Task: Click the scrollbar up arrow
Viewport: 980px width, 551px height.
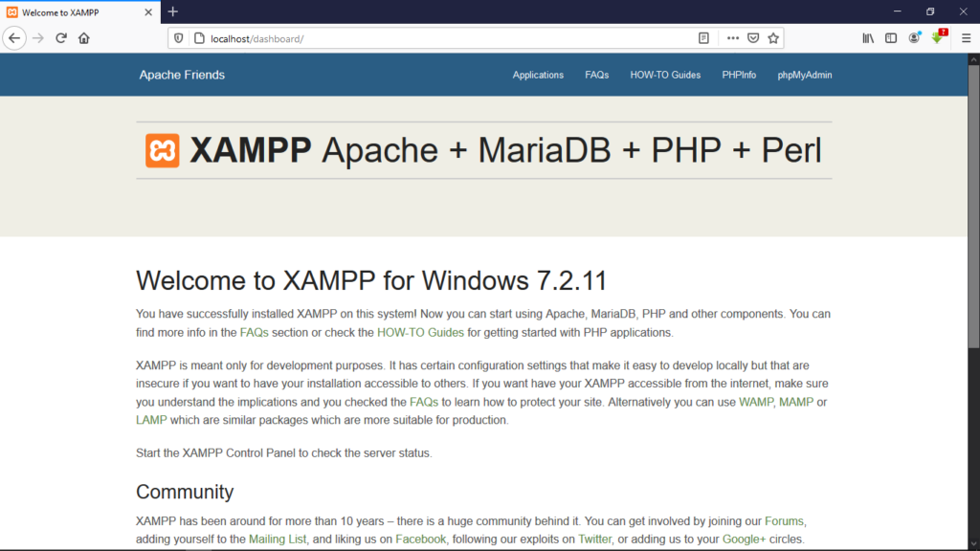Action: click(973, 59)
